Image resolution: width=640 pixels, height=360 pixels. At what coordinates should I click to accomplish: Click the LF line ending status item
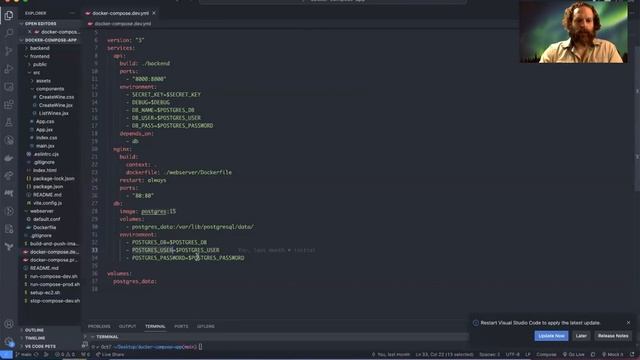[x=528, y=355]
